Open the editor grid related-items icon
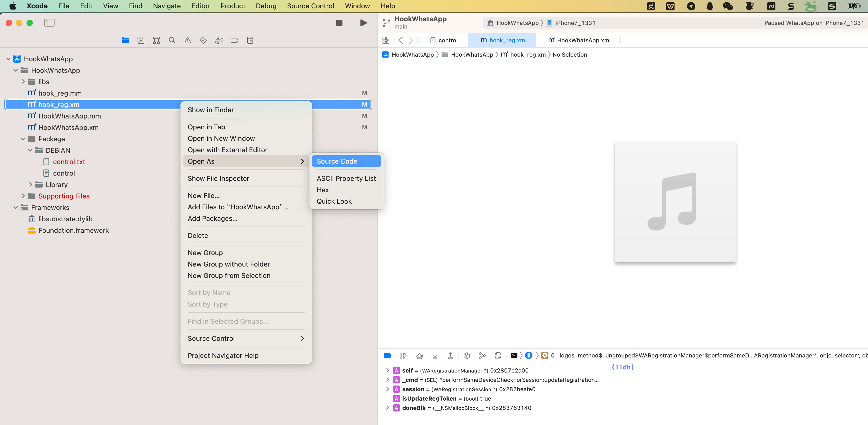Image resolution: width=868 pixels, height=425 pixels. pos(386,40)
